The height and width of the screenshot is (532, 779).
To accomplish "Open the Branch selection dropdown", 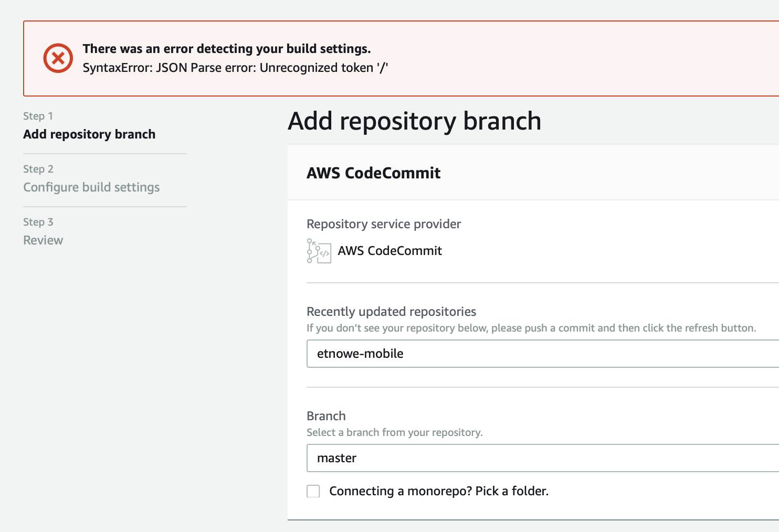I will [x=541, y=458].
